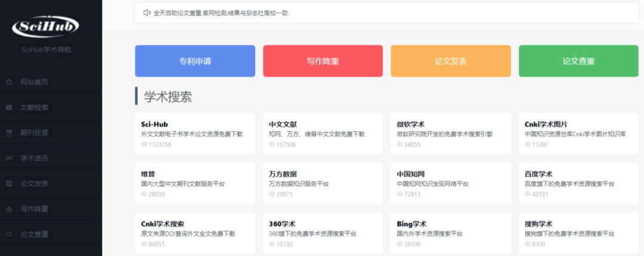Click the eye icon on 微软学术 card
Viewport: 644px width, 256px height.
[x=400, y=145]
